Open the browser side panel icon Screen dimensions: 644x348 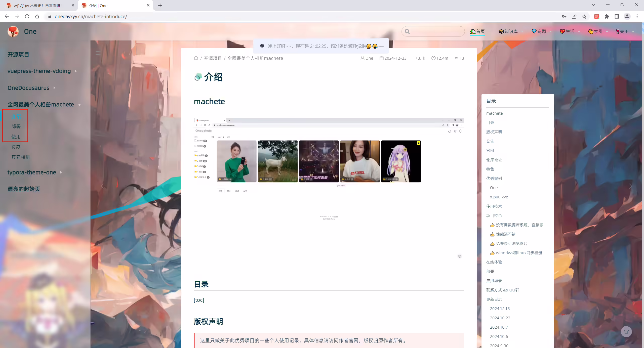(617, 16)
